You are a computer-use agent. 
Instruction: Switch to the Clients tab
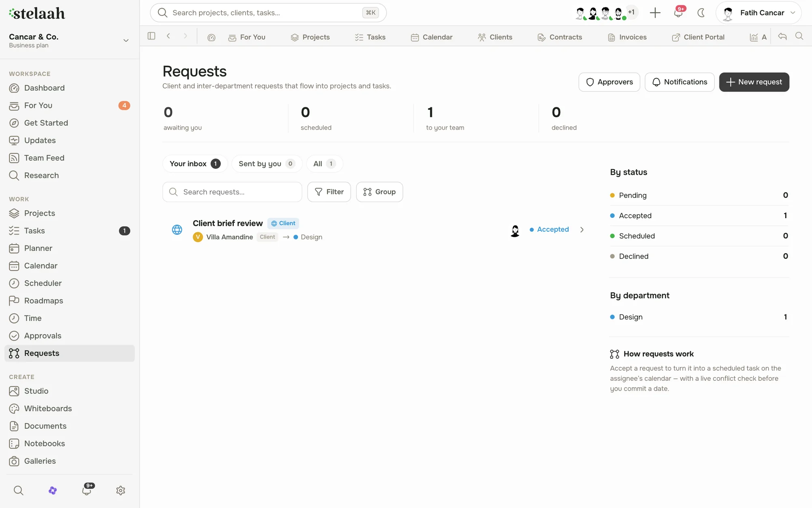point(495,37)
